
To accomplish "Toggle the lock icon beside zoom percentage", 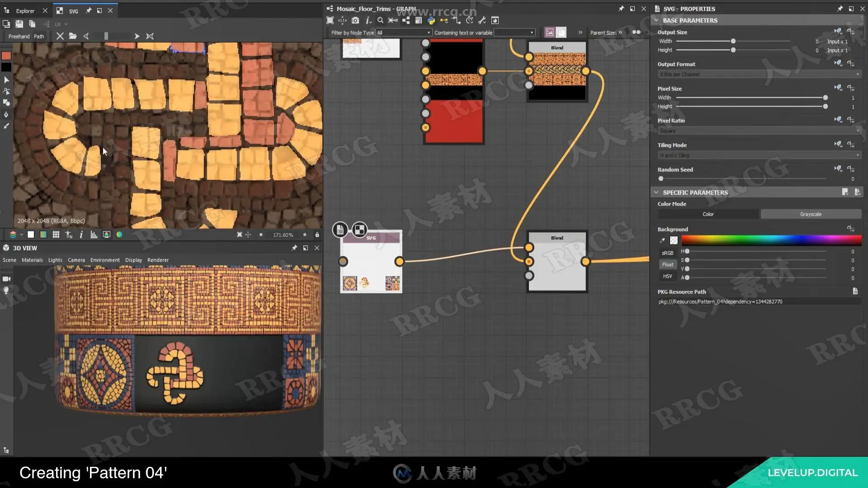I will click(317, 235).
